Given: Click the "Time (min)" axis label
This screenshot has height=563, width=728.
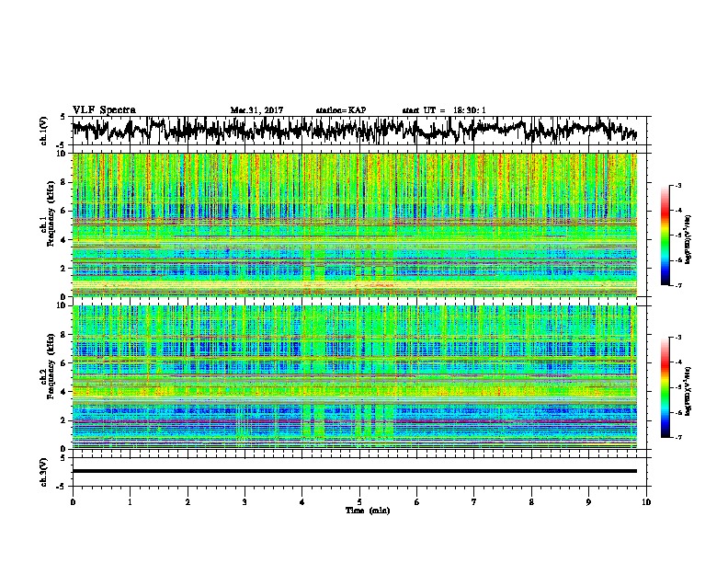Looking at the screenshot, I should pos(368,511).
